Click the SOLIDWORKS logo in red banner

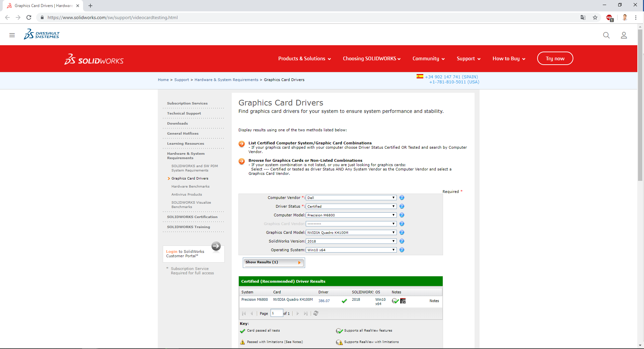(x=94, y=59)
